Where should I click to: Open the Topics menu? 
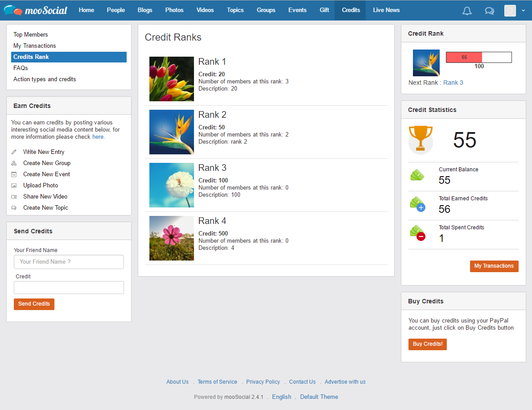click(x=235, y=10)
